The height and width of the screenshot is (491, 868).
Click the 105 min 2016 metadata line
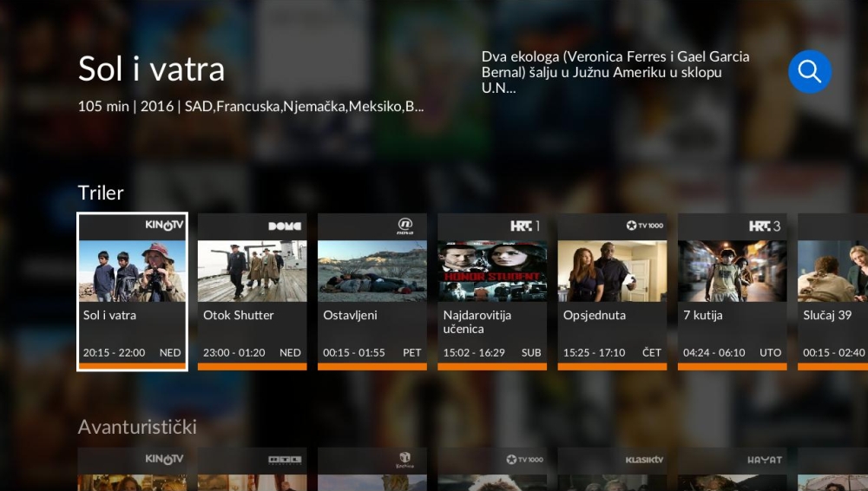coord(251,107)
